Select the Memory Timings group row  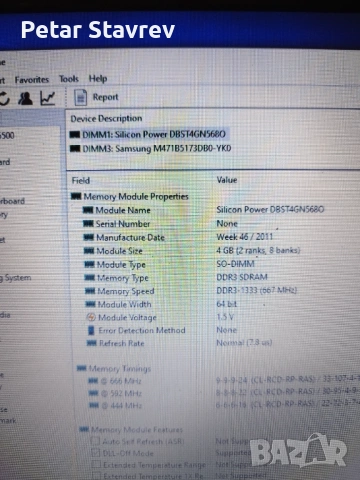(x=120, y=369)
